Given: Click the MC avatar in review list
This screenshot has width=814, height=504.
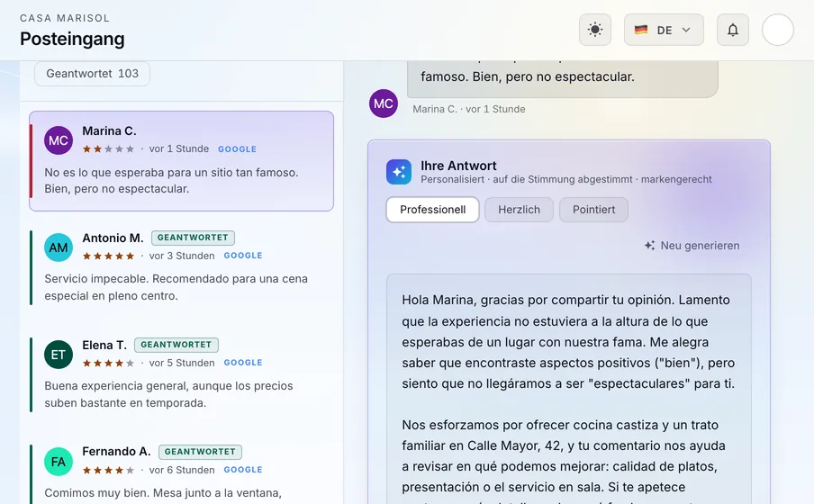Looking at the screenshot, I should click(59, 140).
